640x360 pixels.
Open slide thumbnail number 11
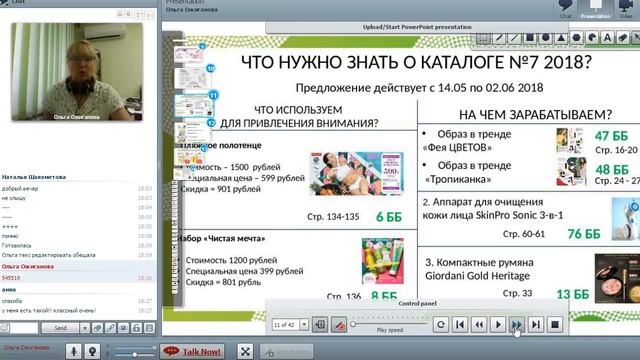coord(193,105)
